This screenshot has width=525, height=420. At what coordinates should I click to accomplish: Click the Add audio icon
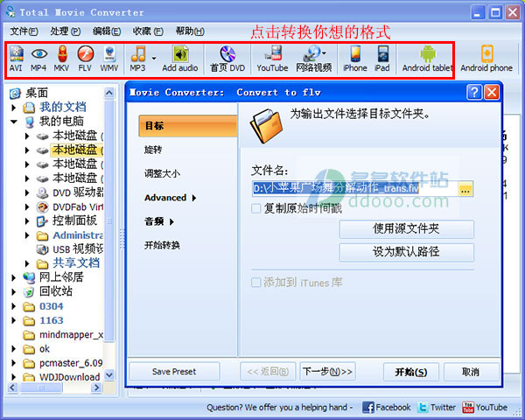[x=180, y=59]
